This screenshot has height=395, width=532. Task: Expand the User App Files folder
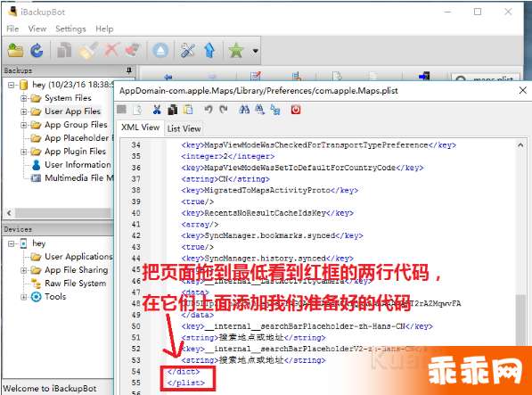(23, 111)
